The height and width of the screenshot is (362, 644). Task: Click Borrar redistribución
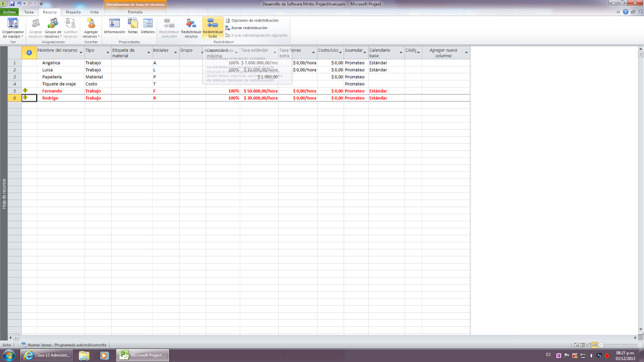pyautogui.click(x=246, y=28)
